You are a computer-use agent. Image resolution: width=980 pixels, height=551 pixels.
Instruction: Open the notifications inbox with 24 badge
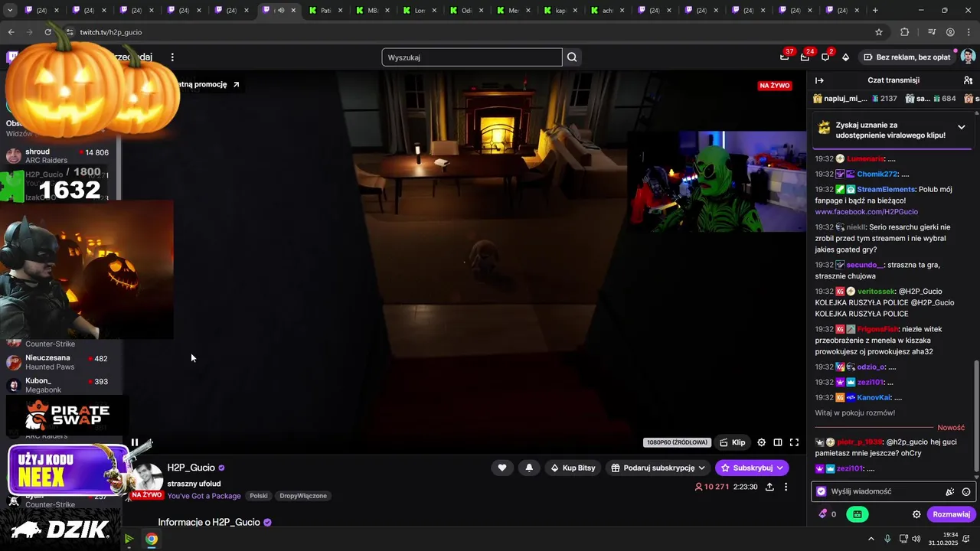point(805,57)
